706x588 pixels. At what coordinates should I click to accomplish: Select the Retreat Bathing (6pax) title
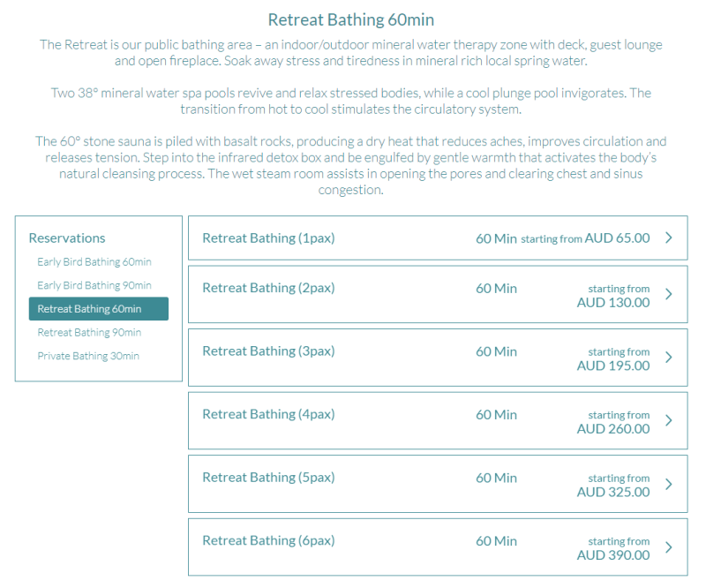[x=269, y=539]
